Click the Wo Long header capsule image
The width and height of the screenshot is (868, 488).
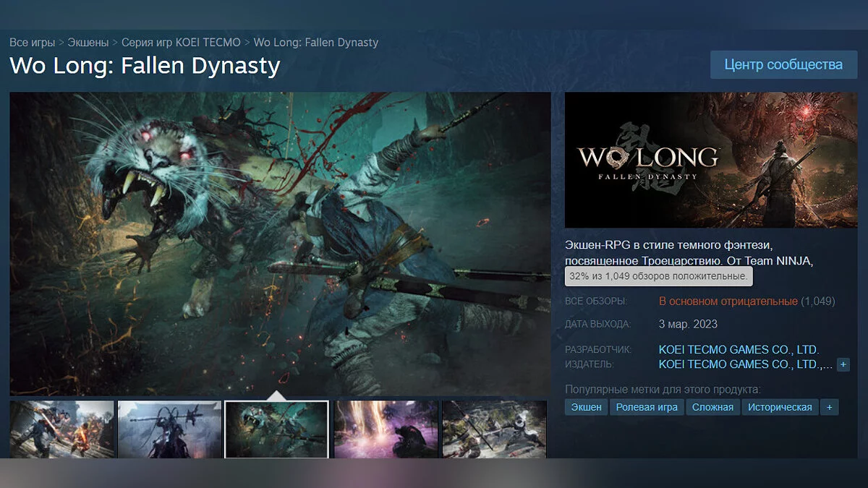tap(711, 160)
